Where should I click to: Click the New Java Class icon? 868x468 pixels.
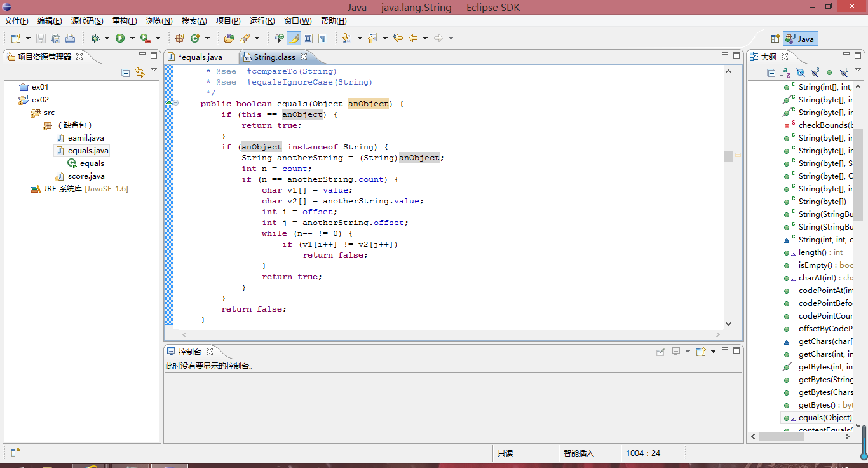tap(195, 38)
